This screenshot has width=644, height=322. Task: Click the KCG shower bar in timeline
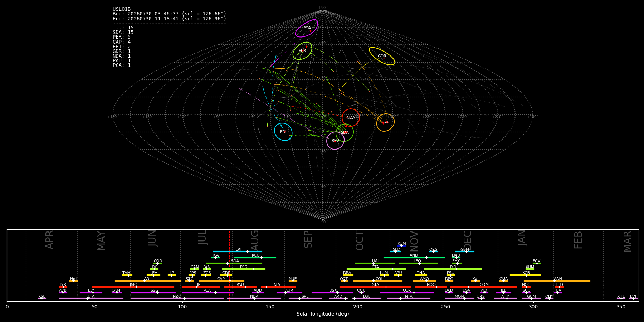click(255, 257)
